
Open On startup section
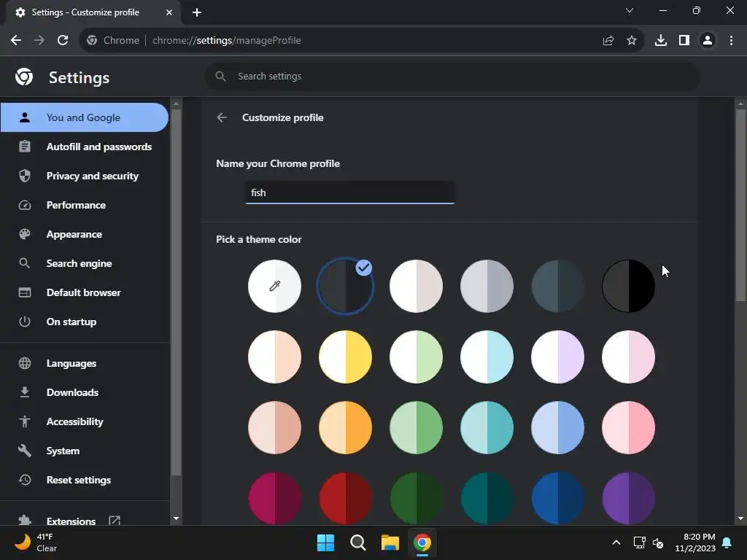[85, 322]
